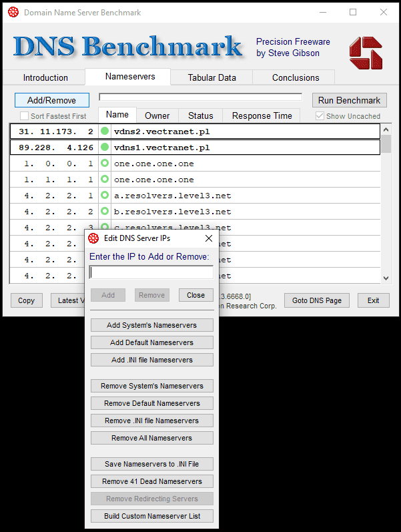The width and height of the screenshot is (401, 532).
Task: Select the Name column tab
Action: pyautogui.click(x=117, y=115)
